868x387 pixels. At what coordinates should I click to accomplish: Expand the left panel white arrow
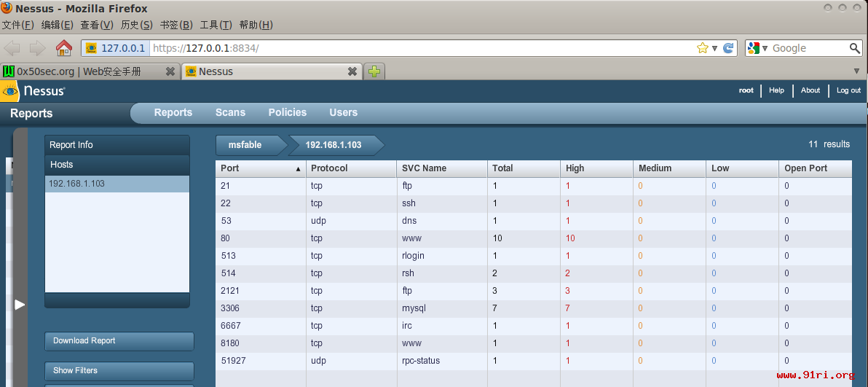click(x=20, y=305)
